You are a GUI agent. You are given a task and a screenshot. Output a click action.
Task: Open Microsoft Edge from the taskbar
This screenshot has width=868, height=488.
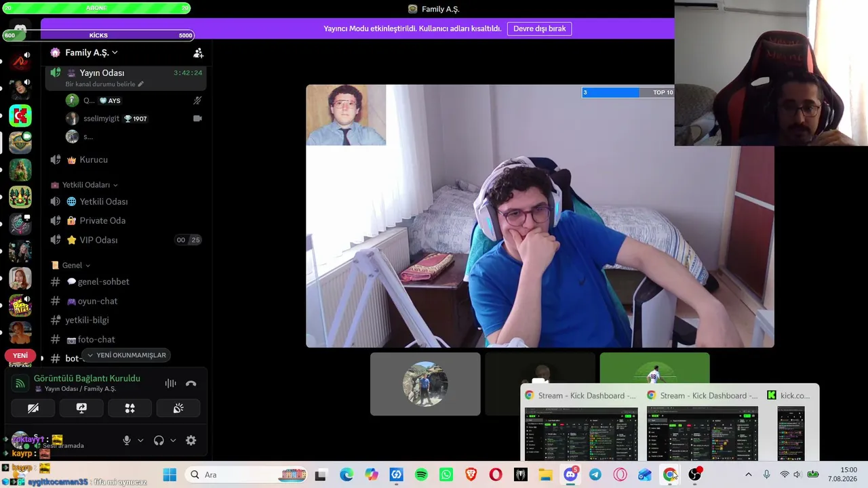click(x=347, y=474)
